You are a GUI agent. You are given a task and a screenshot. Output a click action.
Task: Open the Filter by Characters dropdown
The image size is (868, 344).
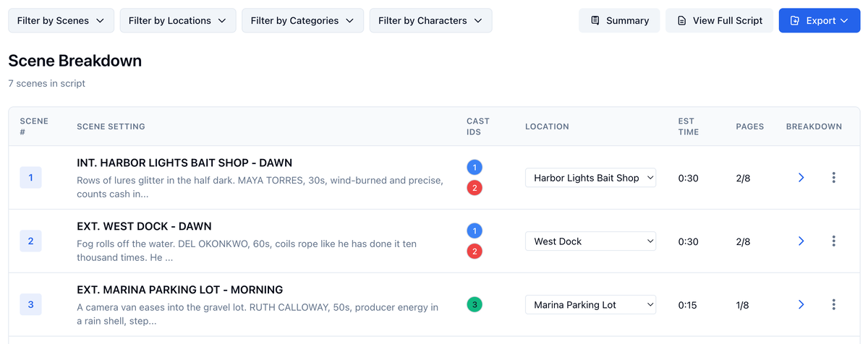point(430,21)
